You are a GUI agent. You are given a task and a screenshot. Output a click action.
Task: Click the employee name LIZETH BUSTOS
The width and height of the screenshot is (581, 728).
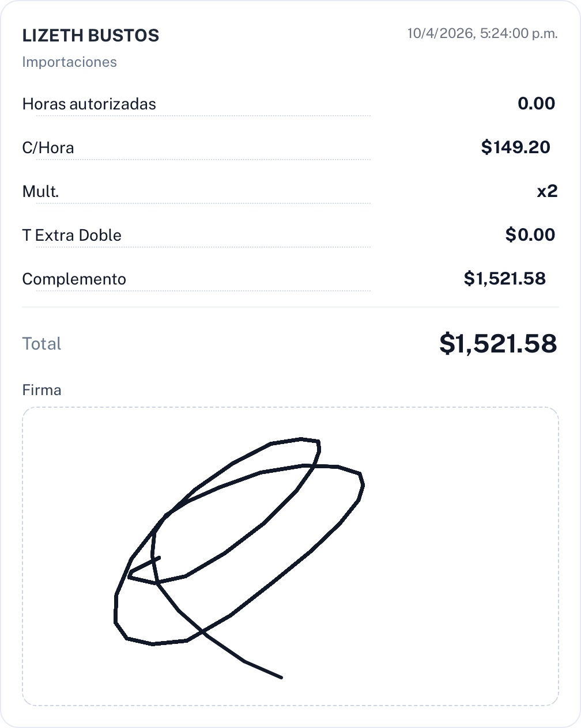90,36
